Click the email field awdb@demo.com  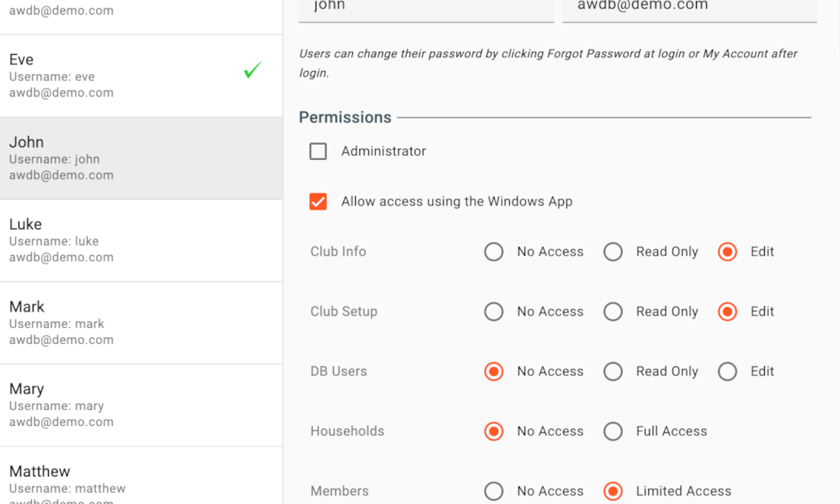point(689,7)
